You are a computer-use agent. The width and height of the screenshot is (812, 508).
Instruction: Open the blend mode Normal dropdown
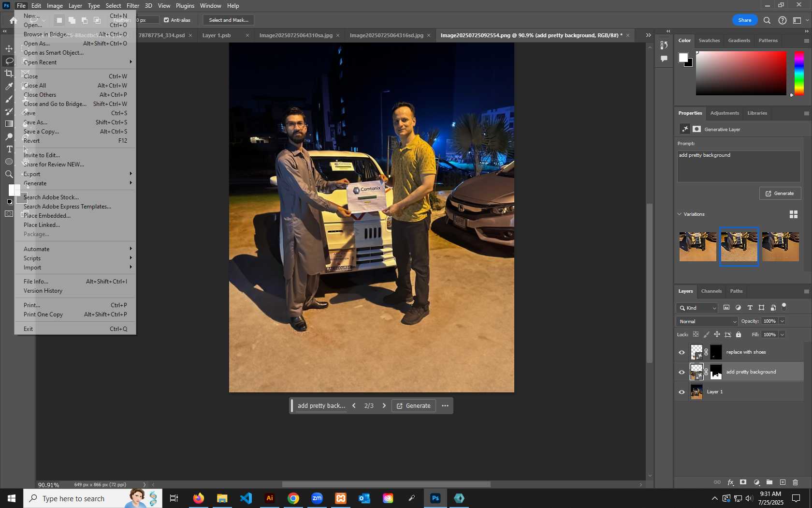point(707,321)
